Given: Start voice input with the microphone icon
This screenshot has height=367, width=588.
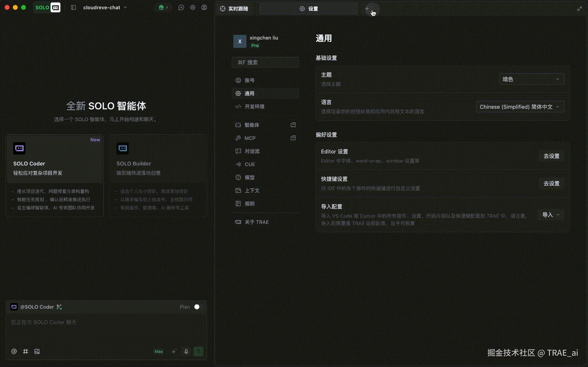Looking at the screenshot, I should [x=186, y=352].
